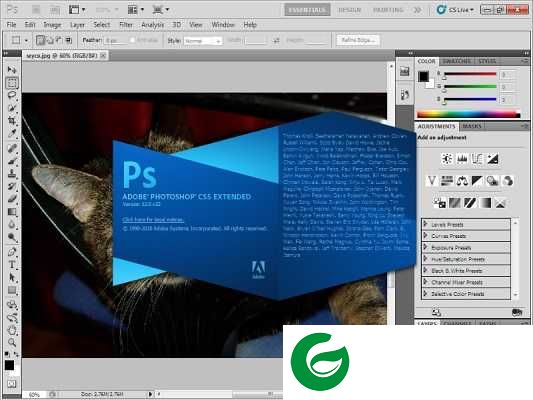Open the File menu
This screenshot has height=400, width=533.
[x=11, y=25]
